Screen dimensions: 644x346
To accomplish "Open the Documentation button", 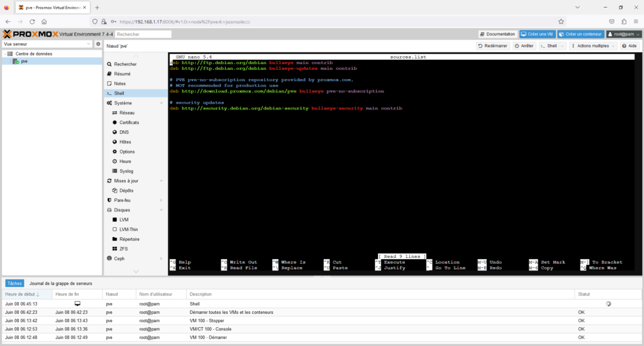I will [497, 34].
